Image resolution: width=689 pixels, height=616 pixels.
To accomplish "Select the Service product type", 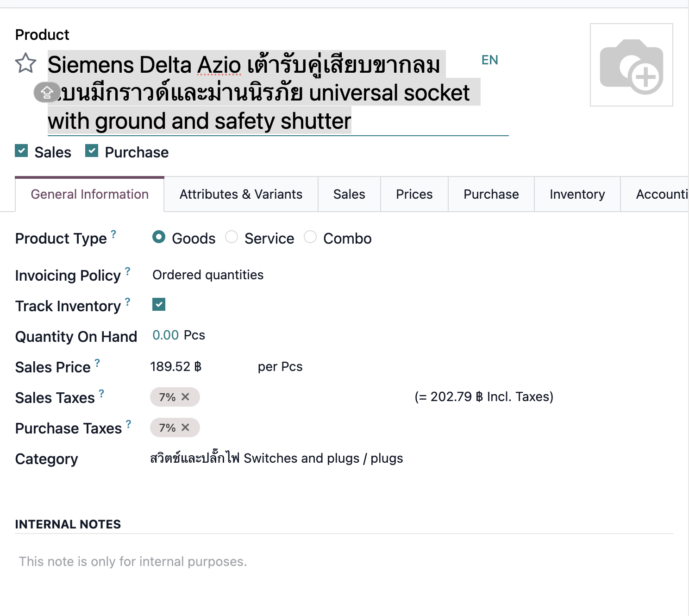I will click(232, 237).
